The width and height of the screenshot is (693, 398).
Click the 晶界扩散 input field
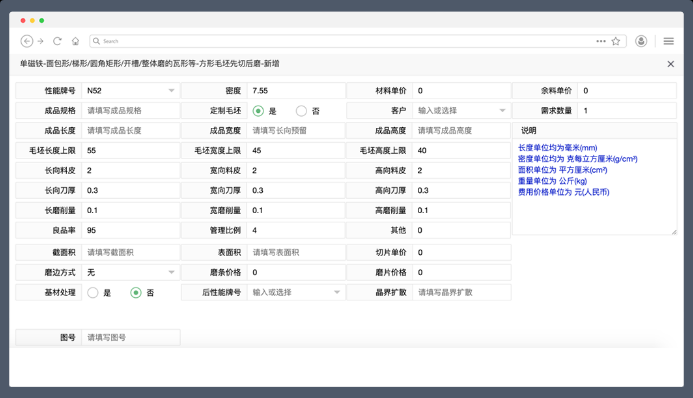point(461,292)
